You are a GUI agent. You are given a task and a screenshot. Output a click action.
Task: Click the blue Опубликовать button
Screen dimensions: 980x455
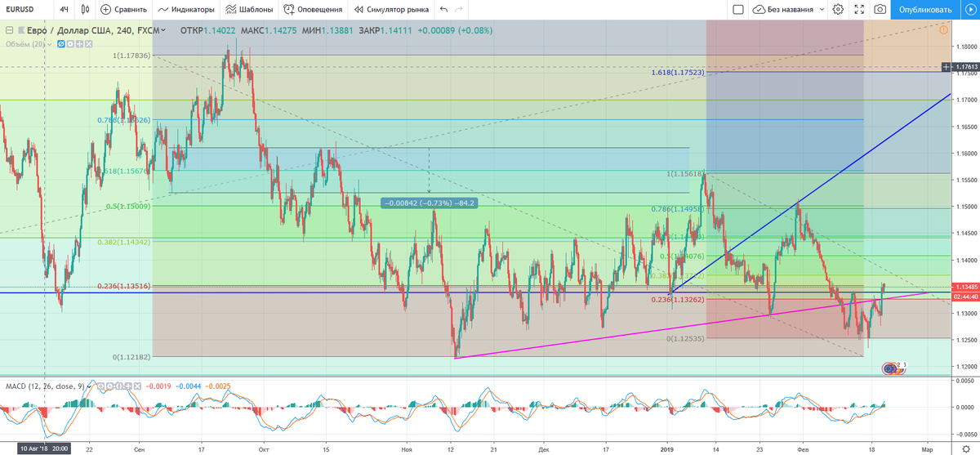(x=926, y=10)
